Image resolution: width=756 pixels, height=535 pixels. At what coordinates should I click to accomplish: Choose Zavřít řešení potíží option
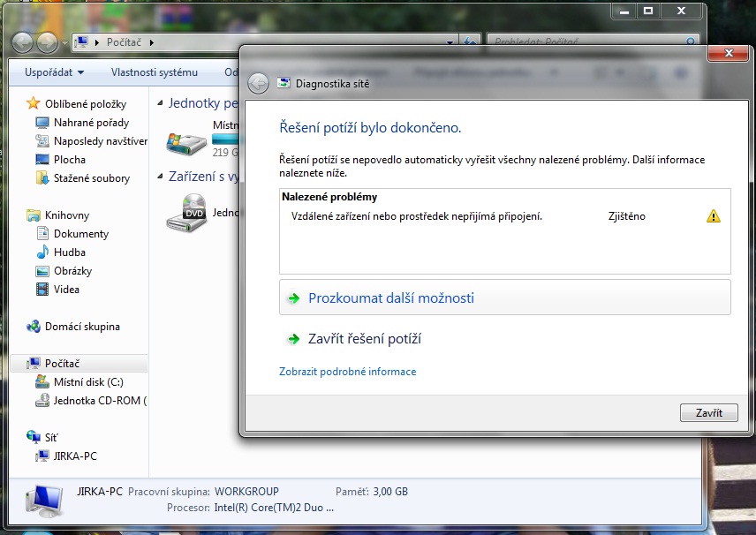click(370, 339)
